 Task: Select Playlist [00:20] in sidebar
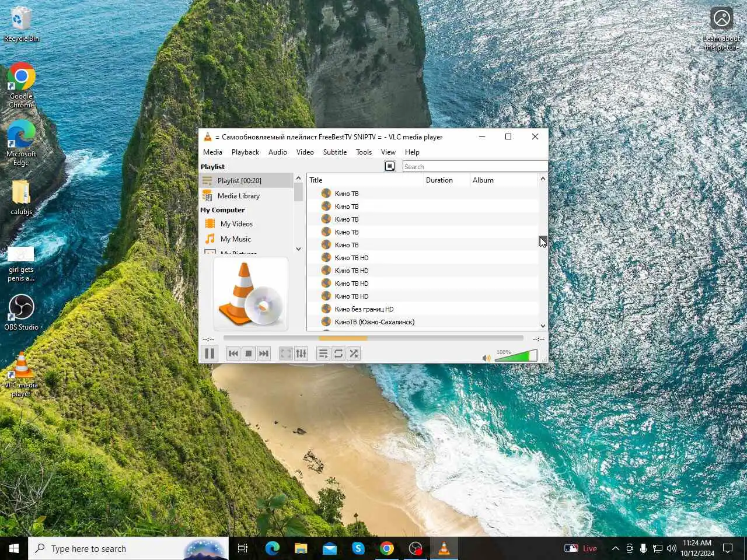click(246, 181)
